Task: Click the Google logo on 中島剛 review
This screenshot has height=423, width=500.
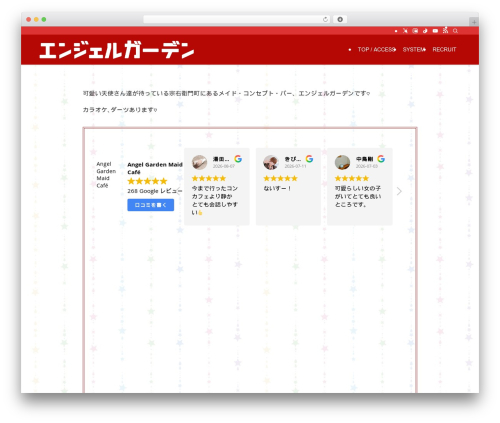Action: pyautogui.click(x=381, y=159)
